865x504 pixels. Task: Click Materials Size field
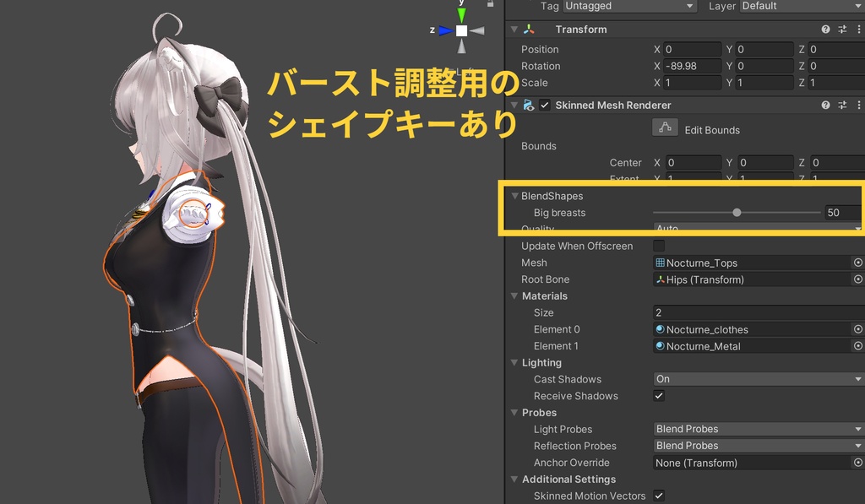pyautogui.click(x=759, y=312)
